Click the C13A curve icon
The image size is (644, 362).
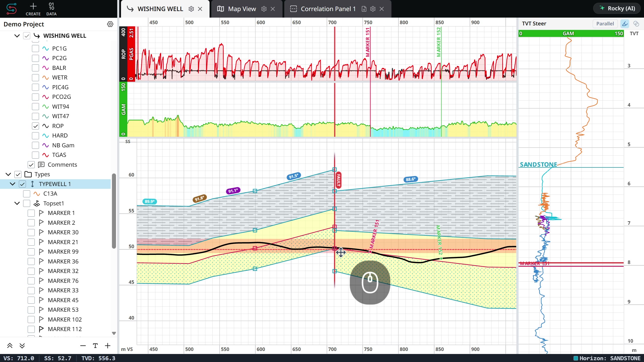click(x=37, y=194)
